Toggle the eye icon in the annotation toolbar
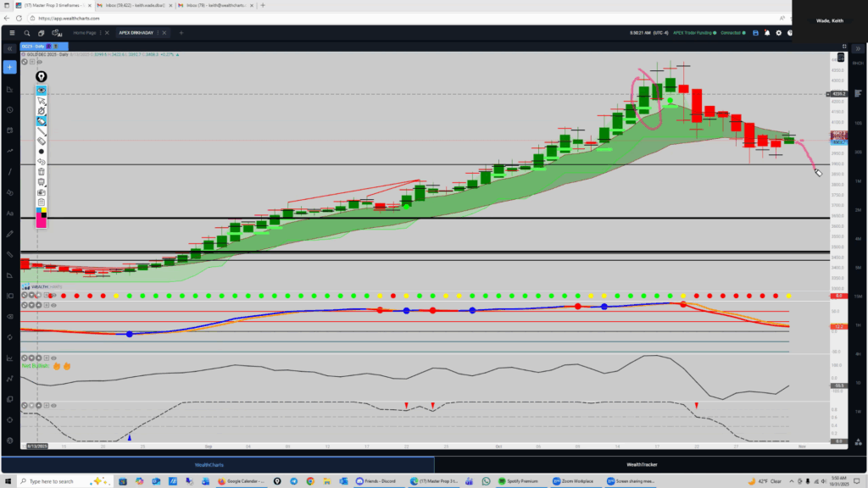The image size is (868, 488). (x=41, y=90)
